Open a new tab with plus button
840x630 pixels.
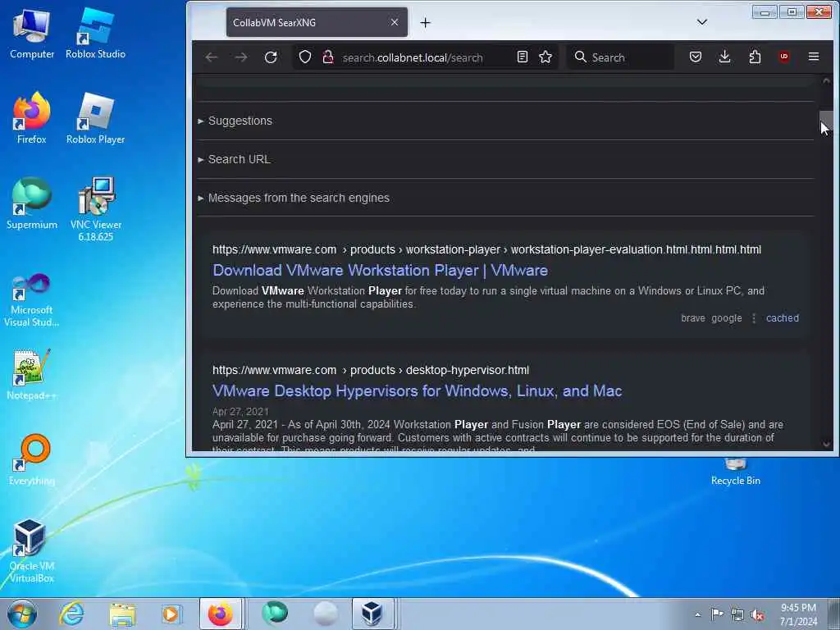click(x=426, y=22)
